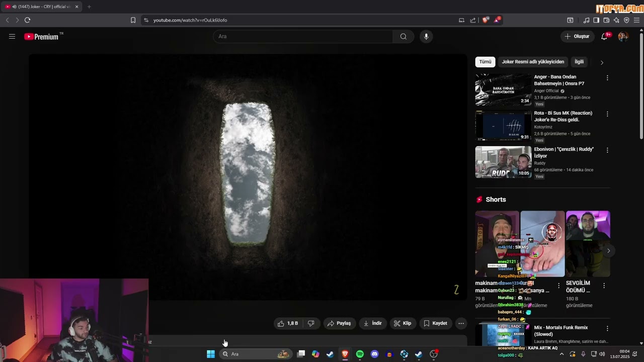Open Brave Rewards triangle icon
This screenshot has height=362, width=644.
497,20
